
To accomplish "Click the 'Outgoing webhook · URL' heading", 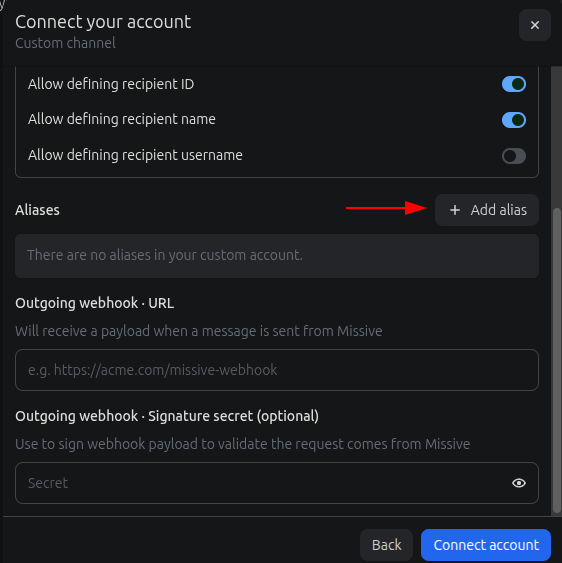I will coord(94,303).
